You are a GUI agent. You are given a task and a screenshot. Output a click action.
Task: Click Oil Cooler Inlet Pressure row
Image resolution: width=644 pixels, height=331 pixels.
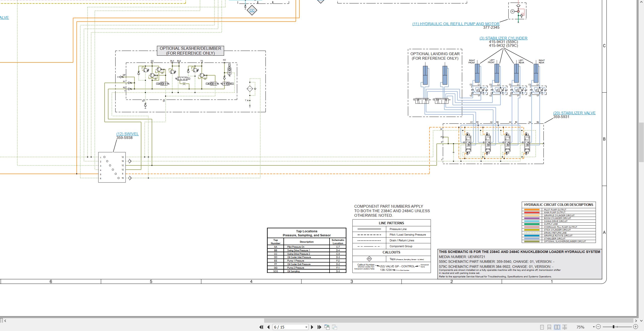pyautogui.click(x=307, y=257)
